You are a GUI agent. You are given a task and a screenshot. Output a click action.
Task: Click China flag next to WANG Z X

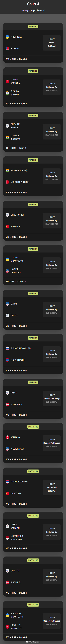click(7, 226)
